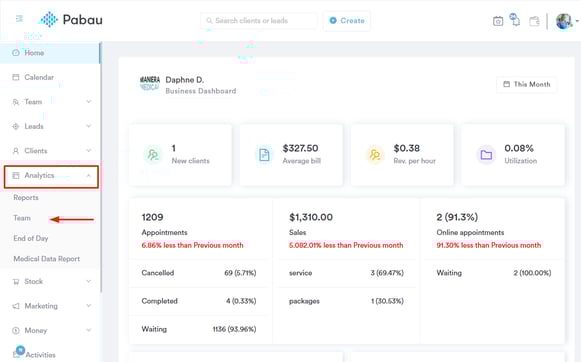This screenshot has width=581, height=362.
Task: Expand the Team sidebar section chevron
Action: tap(89, 102)
